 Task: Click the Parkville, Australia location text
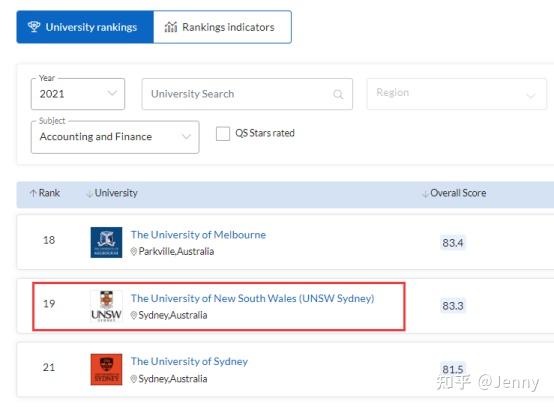point(176,252)
